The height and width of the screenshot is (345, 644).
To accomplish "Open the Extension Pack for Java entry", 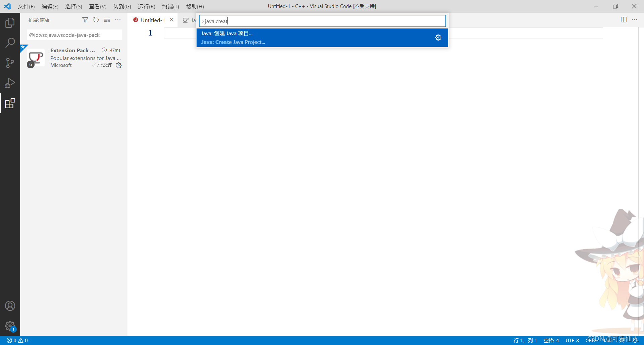I will point(74,58).
